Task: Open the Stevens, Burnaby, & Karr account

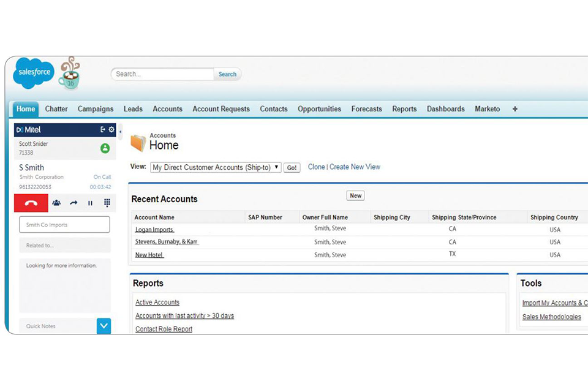Action: tap(167, 242)
